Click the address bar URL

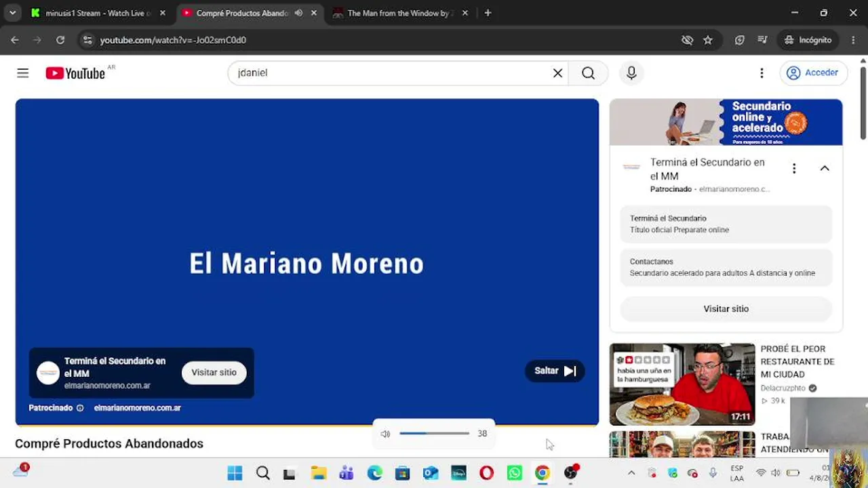click(173, 40)
